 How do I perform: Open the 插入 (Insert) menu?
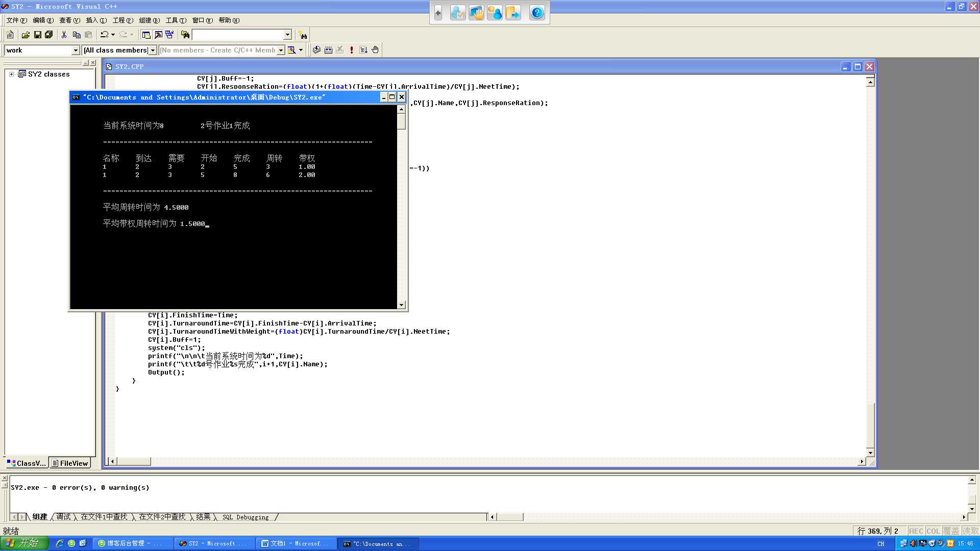(x=96, y=20)
